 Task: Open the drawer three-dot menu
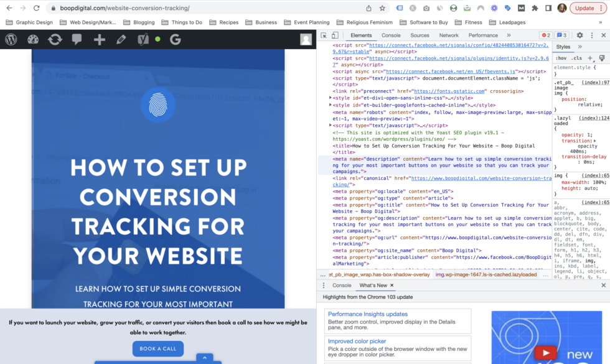323,285
